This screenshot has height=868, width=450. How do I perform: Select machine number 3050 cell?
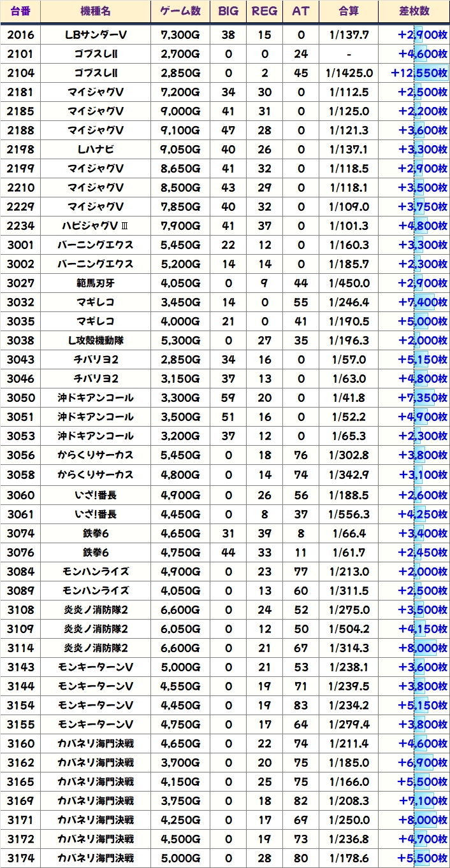20,398
